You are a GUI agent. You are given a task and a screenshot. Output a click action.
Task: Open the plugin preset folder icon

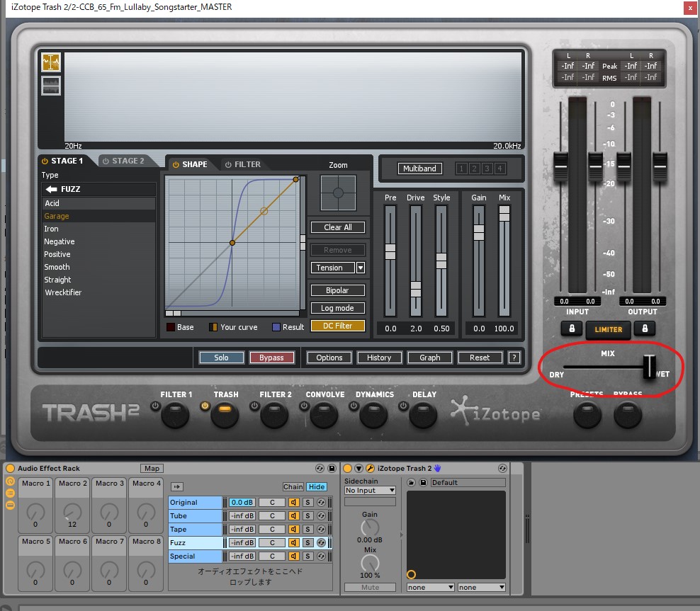411,483
